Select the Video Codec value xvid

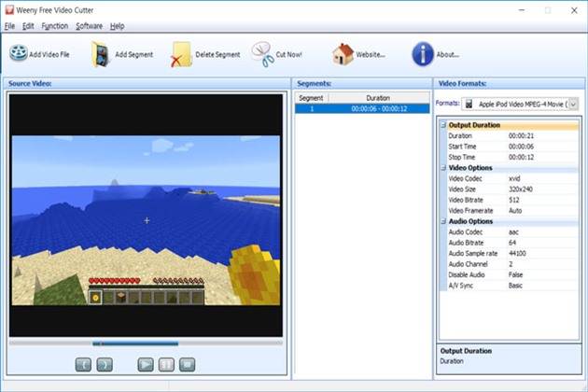click(x=514, y=178)
